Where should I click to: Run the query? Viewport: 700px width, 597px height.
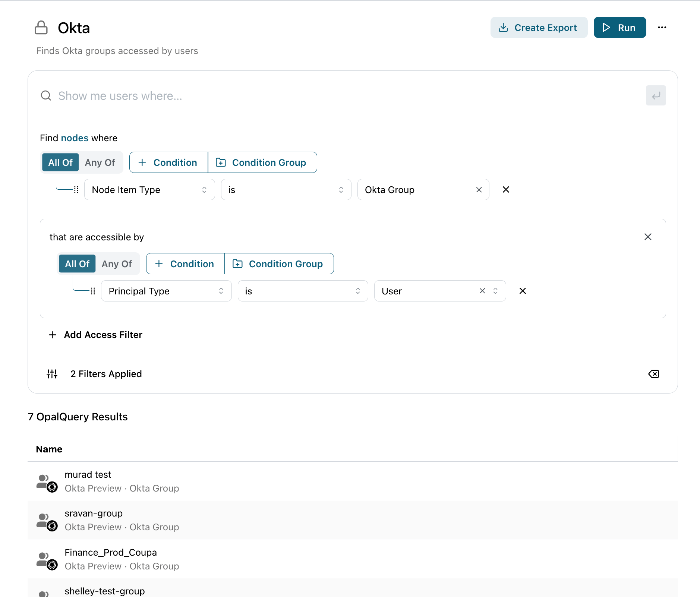[x=620, y=28]
